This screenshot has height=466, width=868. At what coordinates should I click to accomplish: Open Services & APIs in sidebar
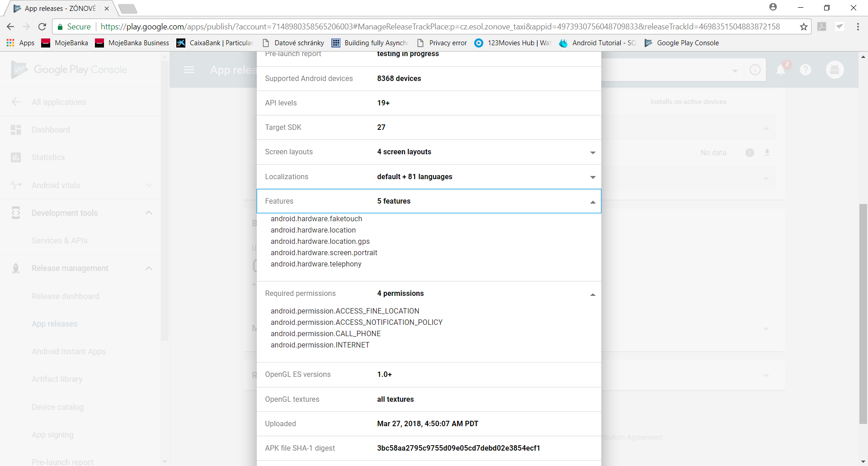(x=60, y=241)
